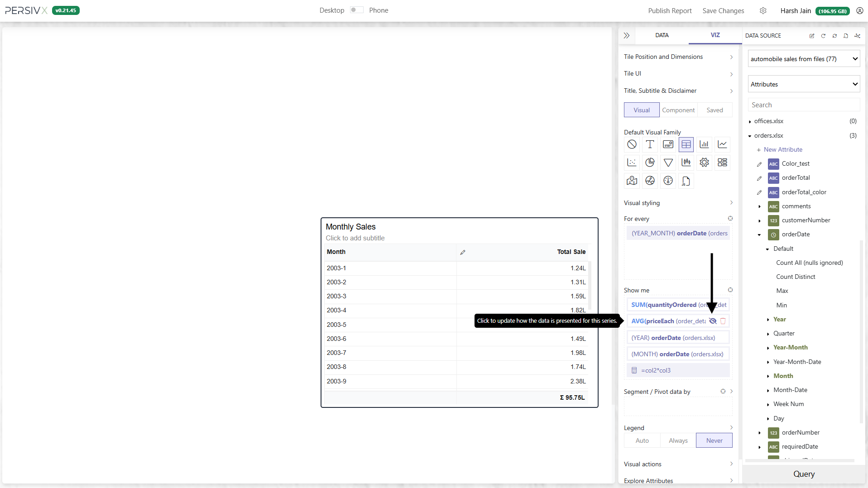The width and height of the screenshot is (868, 488).
Task: Click Save Changes
Action: tap(723, 10)
